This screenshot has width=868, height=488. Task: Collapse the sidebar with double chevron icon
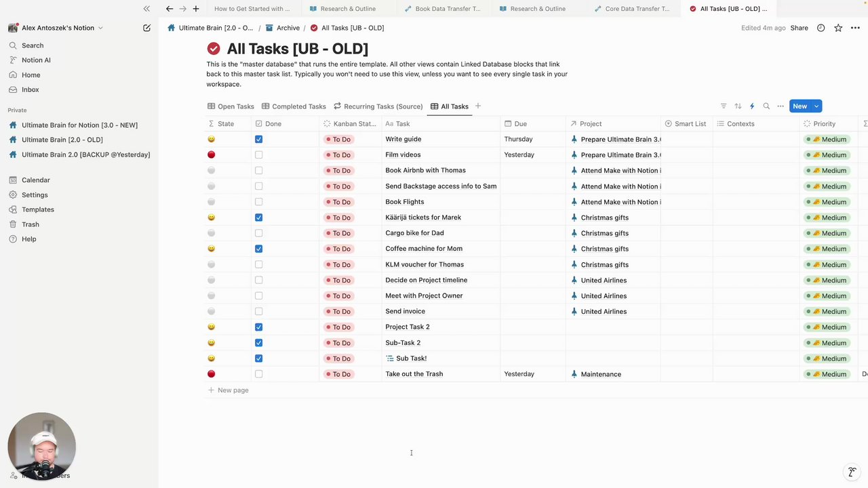[x=146, y=9]
